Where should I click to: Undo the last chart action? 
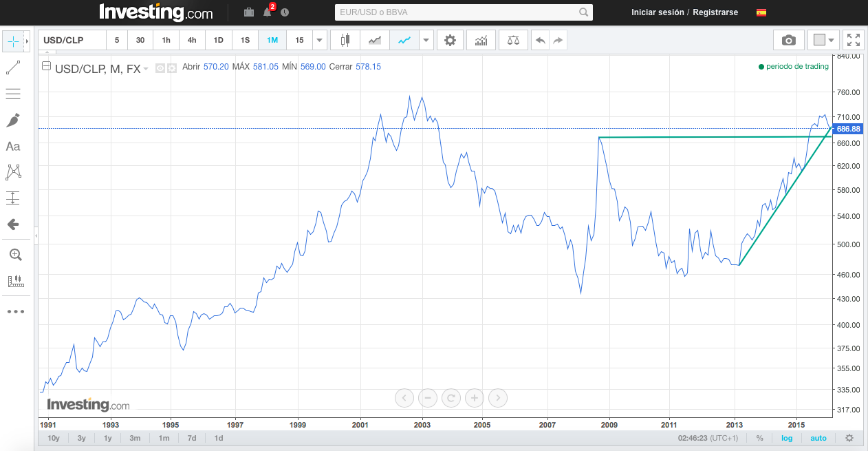click(541, 41)
